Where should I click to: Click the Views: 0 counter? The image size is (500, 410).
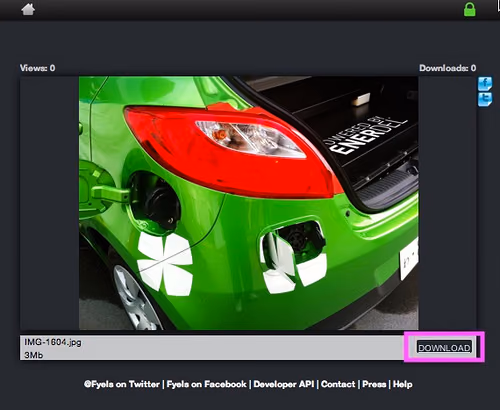click(37, 68)
